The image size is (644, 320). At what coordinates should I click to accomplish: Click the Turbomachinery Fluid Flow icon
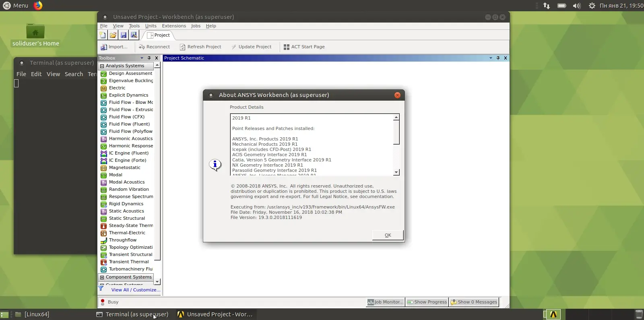(103, 269)
